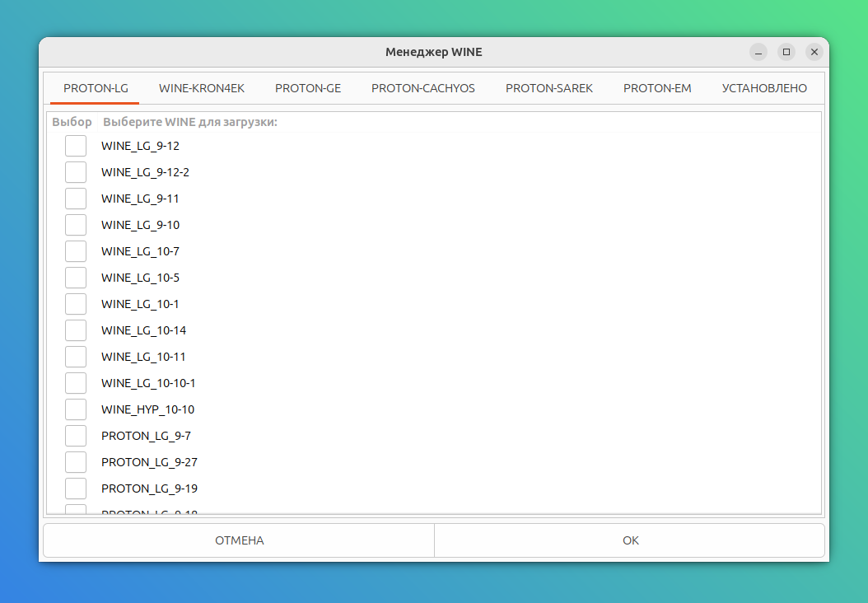The height and width of the screenshot is (603, 868).
Task: Select the PROTON_LG_9-7 checkbox
Action: tap(76, 436)
